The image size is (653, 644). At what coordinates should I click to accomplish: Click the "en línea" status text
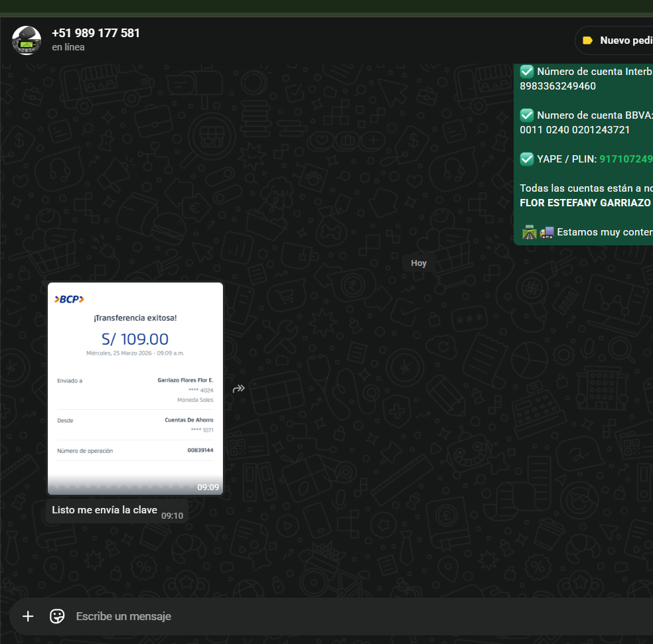click(x=68, y=48)
